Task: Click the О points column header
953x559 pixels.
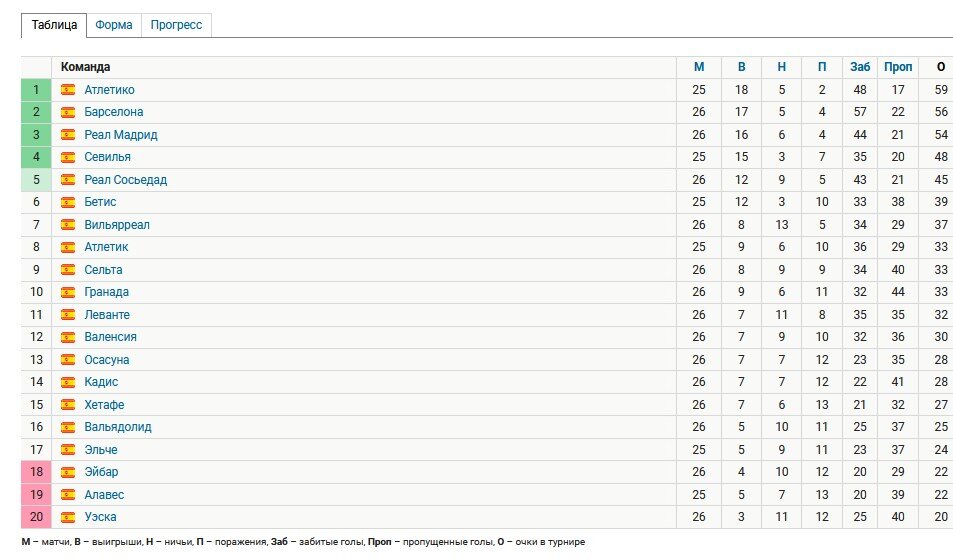Action: (x=941, y=67)
